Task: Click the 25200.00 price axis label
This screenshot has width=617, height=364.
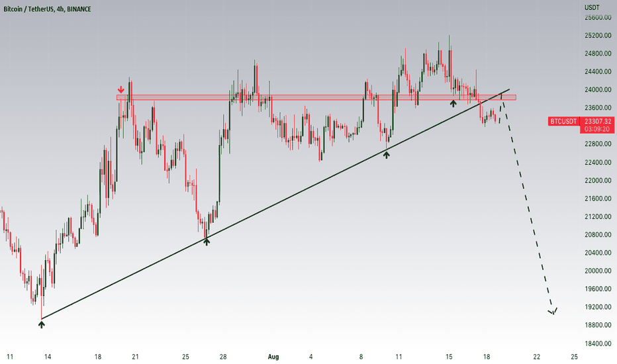Action: click(x=598, y=36)
